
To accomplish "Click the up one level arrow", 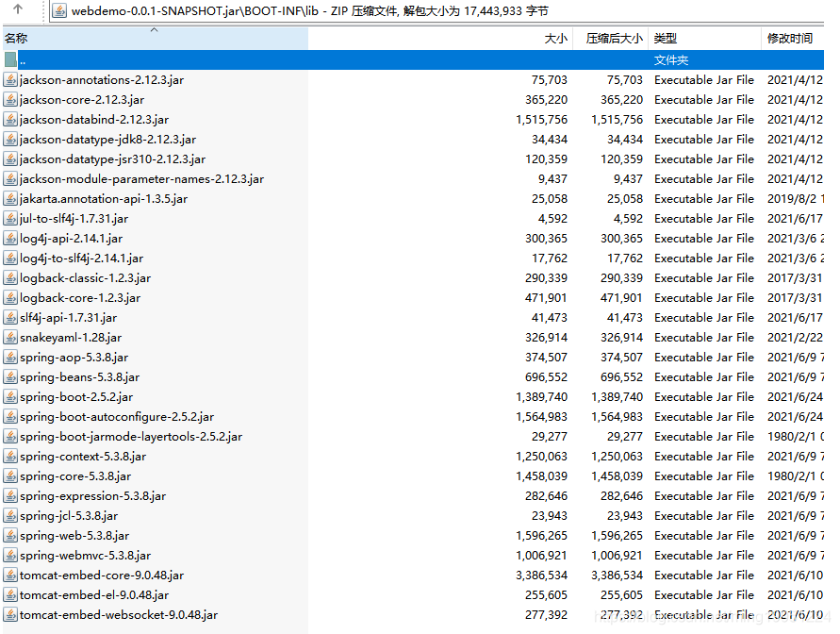I will [18, 10].
